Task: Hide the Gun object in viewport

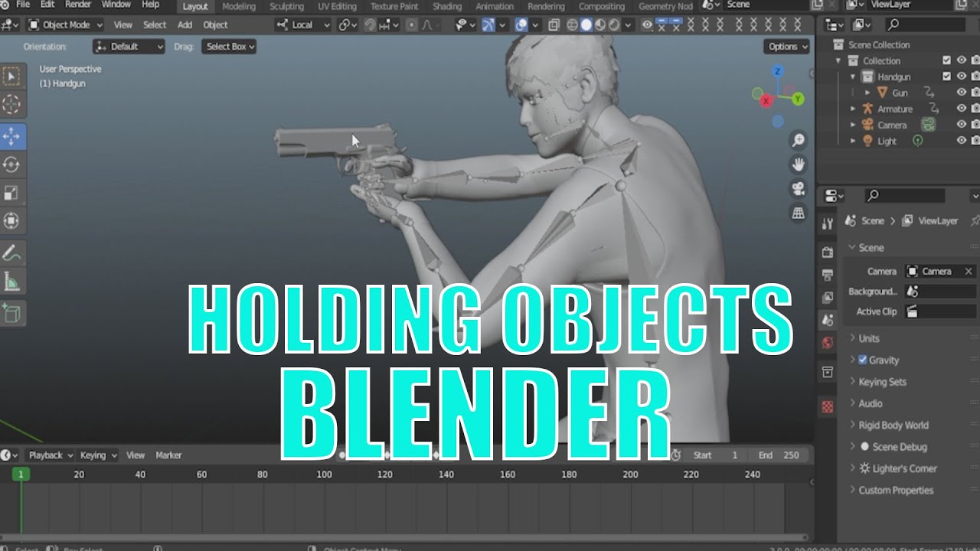Action: (962, 93)
